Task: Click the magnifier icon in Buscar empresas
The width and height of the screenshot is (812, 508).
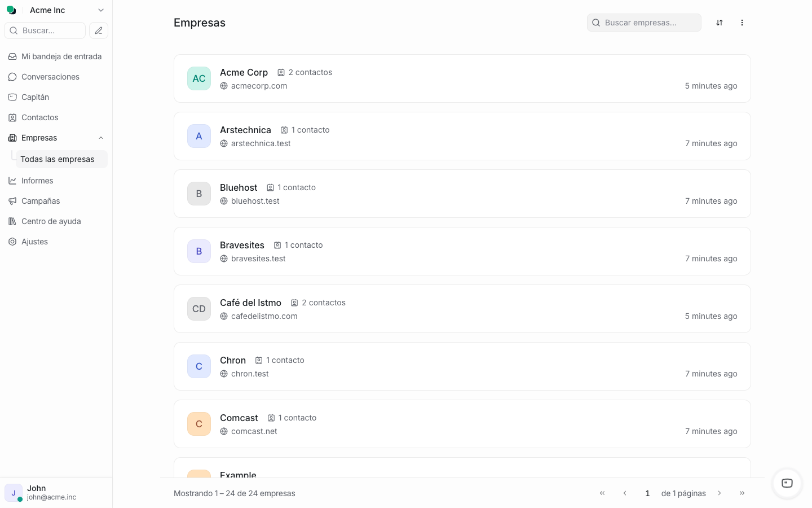Action: pyautogui.click(x=596, y=23)
